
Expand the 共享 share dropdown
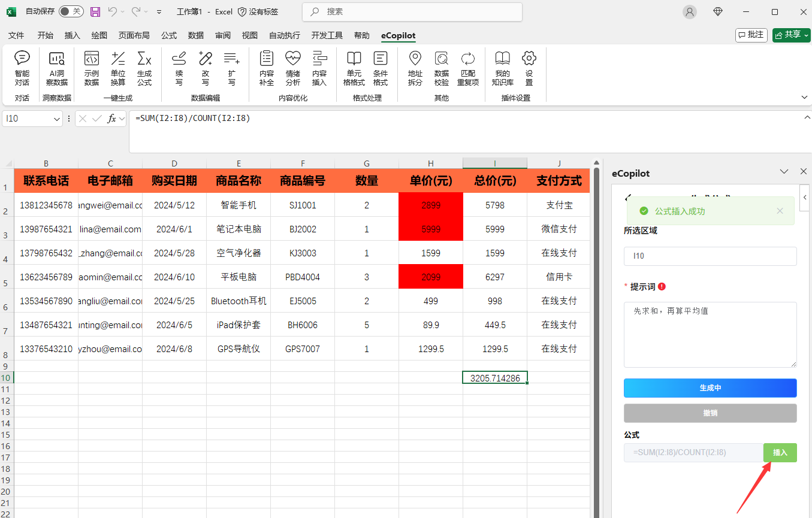[x=806, y=35]
